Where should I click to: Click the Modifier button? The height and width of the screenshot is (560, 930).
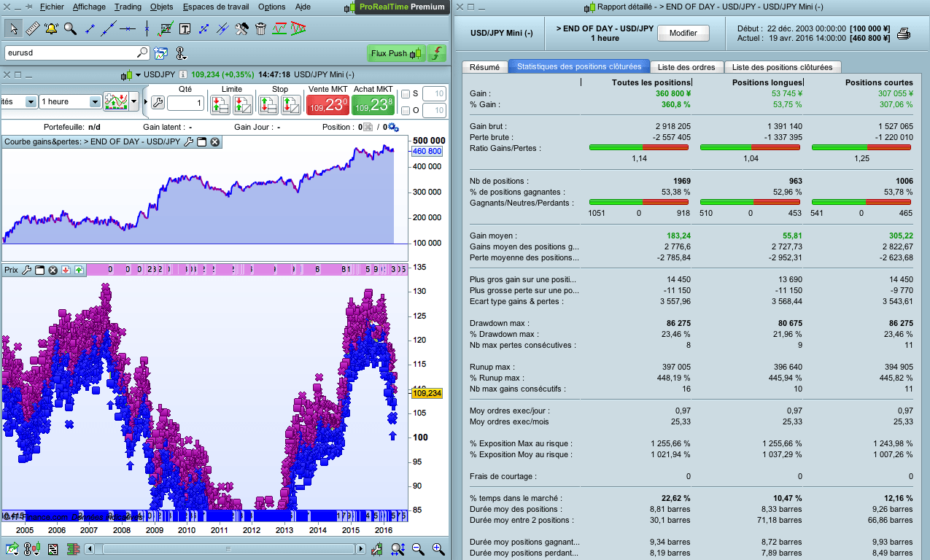tap(683, 33)
